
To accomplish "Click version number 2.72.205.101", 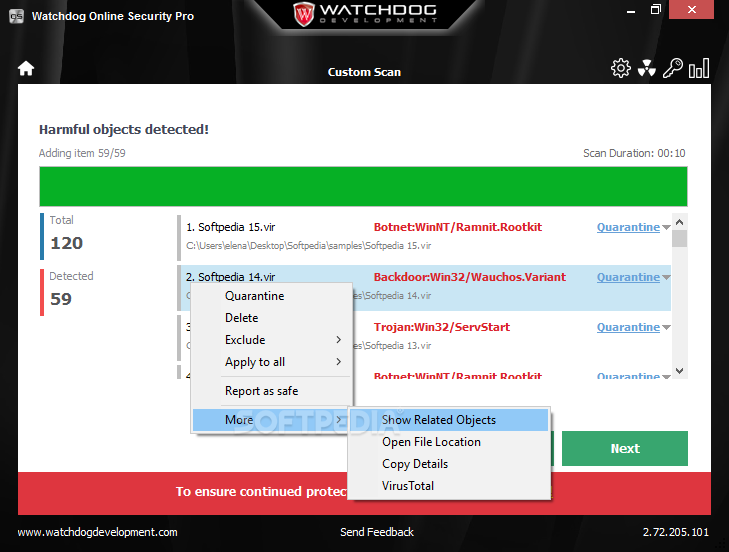I will click(676, 532).
